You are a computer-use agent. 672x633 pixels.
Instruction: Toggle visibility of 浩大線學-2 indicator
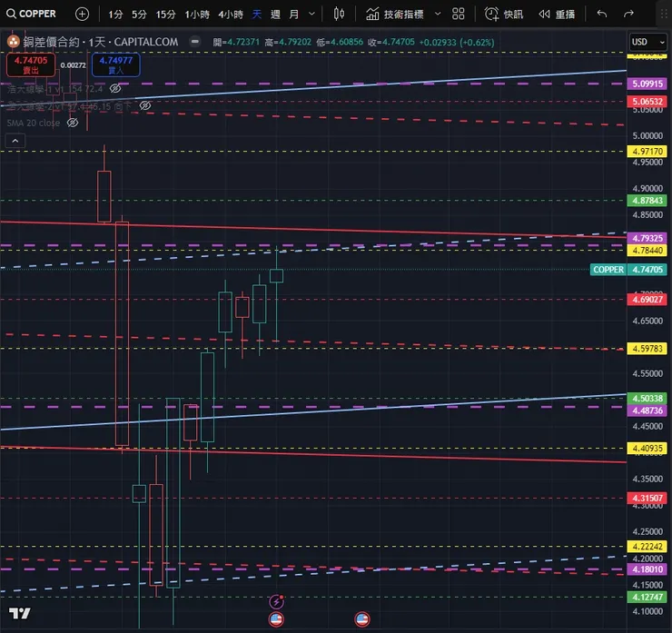pos(145,105)
